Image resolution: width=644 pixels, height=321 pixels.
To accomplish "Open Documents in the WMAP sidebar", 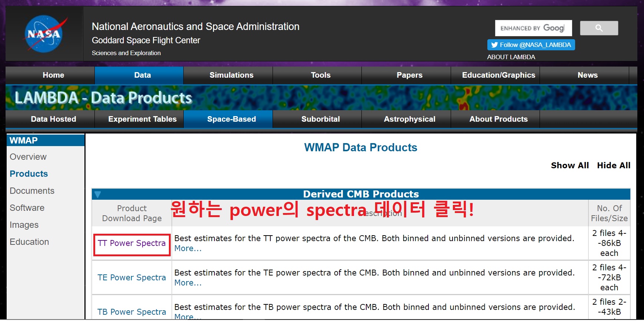I will tap(32, 191).
